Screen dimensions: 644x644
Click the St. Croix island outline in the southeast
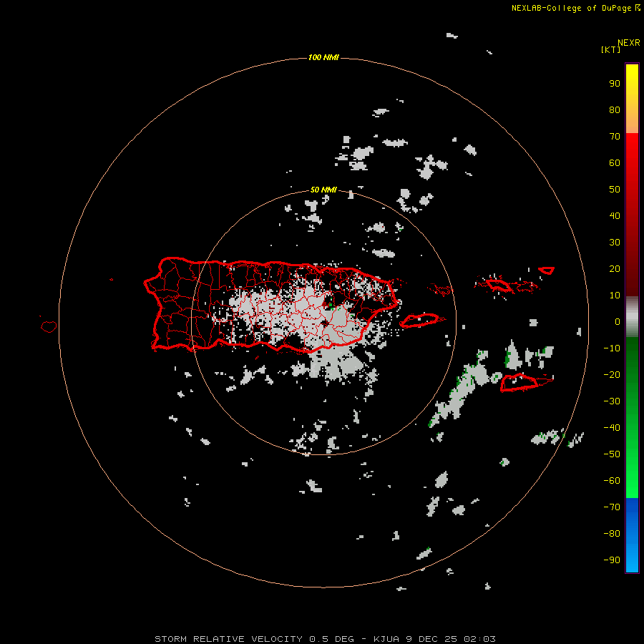527,382
